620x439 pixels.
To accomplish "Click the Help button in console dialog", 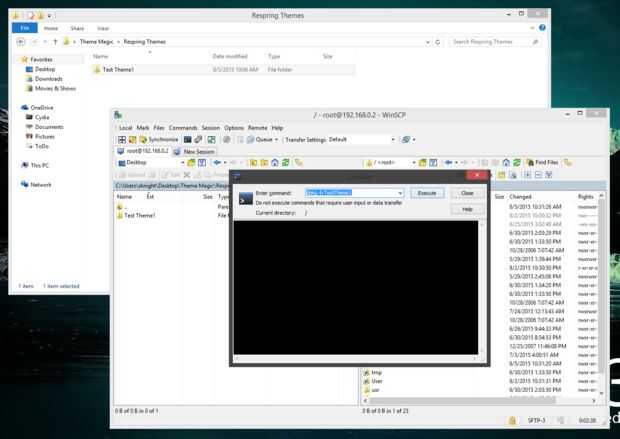I will point(467,209).
